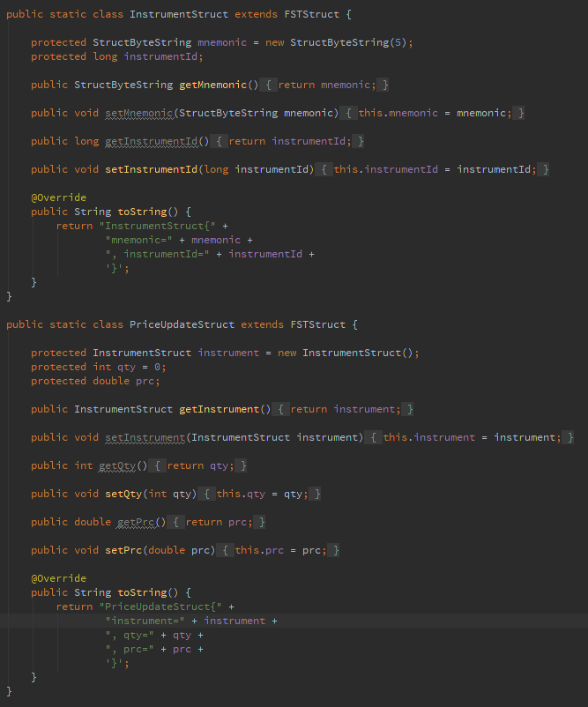Click the underlined setMnemonic method name
588x707 pixels.
pyautogui.click(x=139, y=113)
